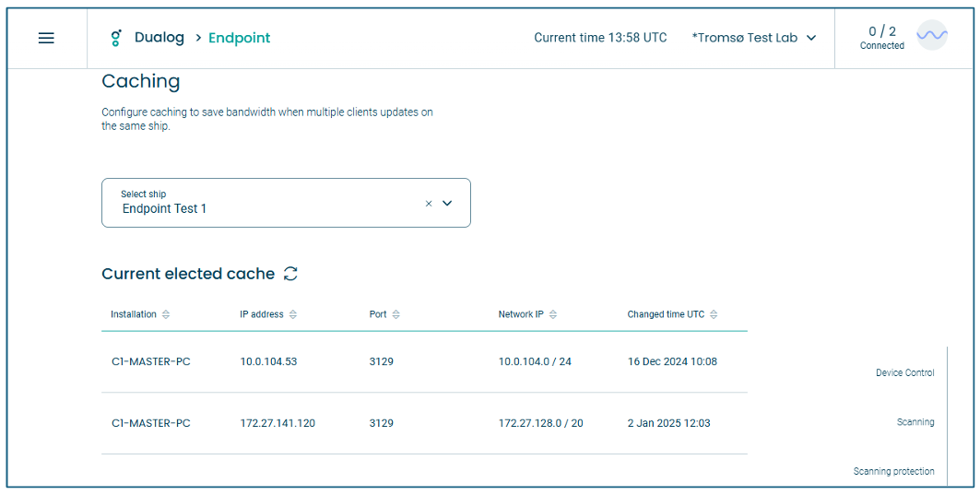Sort by Port column arrows
The image size is (980, 495).
pos(396,314)
